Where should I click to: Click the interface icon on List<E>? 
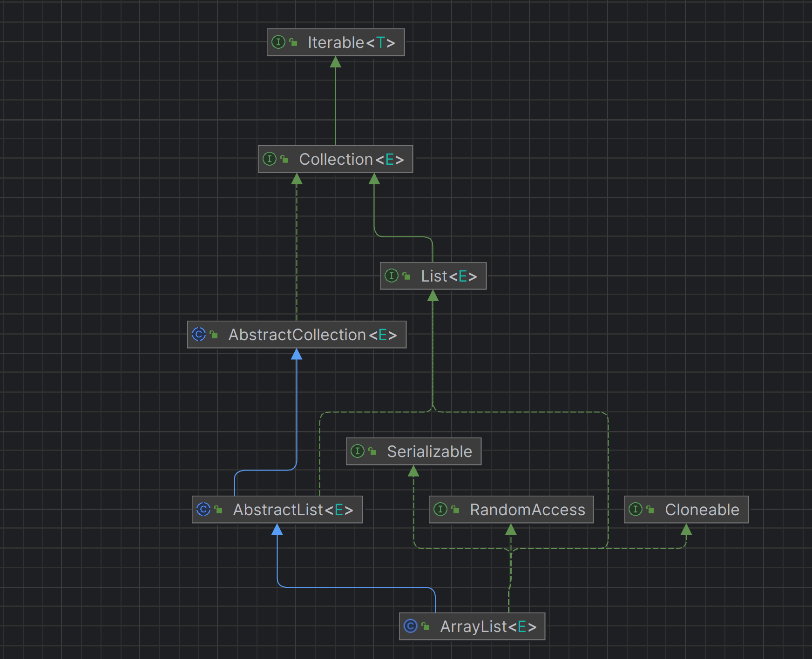click(391, 276)
